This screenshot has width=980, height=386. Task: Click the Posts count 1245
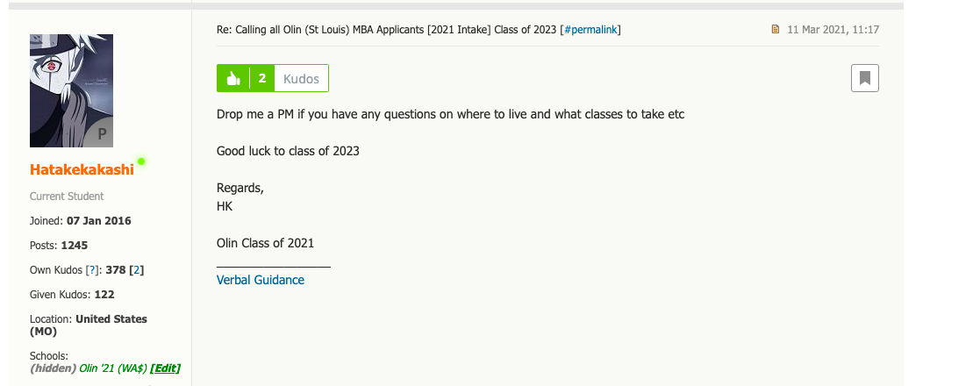click(x=75, y=246)
